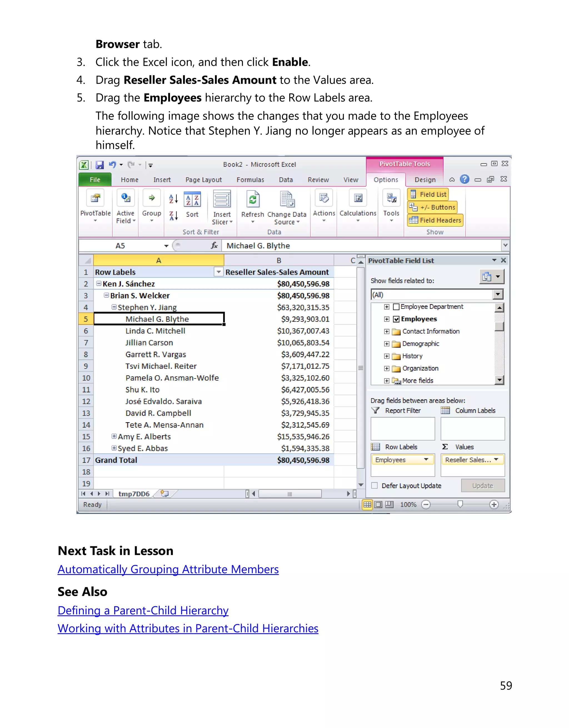Collapse the Brian S. Welcker row

pos(106,295)
